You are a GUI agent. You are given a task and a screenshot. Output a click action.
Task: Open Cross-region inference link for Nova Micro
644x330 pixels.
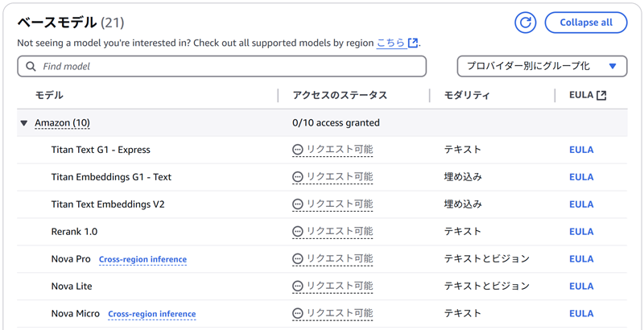pyautogui.click(x=151, y=314)
